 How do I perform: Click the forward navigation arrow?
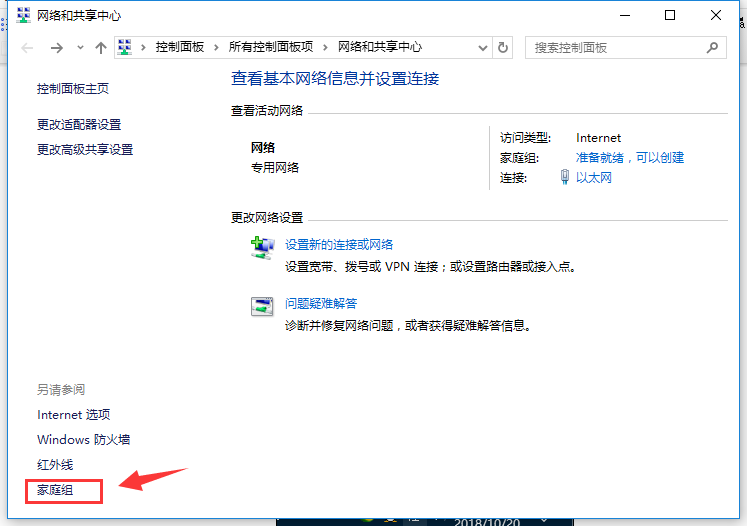pos(57,48)
